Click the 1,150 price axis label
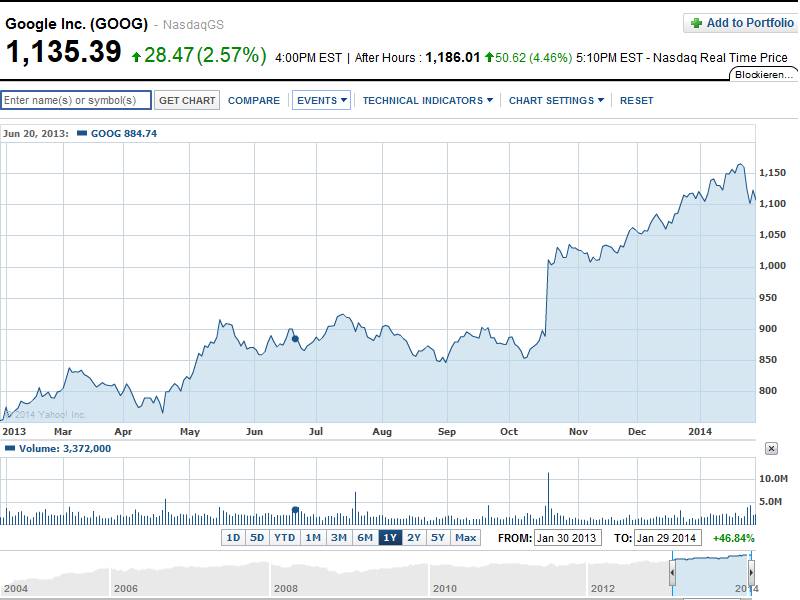Image resolution: width=800 pixels, height=600 pixels. point(772,172)
